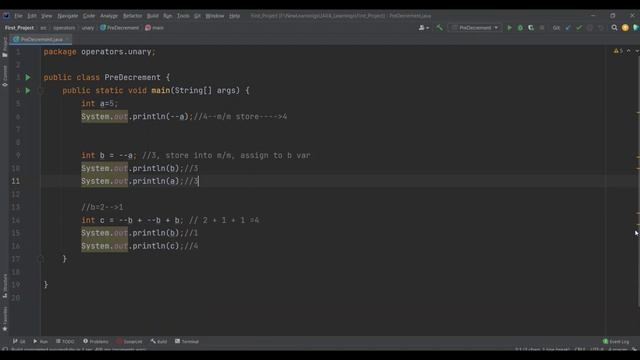The width and height of the screenshot is (640, 360).
Task: Click First_Project in the breadcrumb bar
Action: [19, 28]
